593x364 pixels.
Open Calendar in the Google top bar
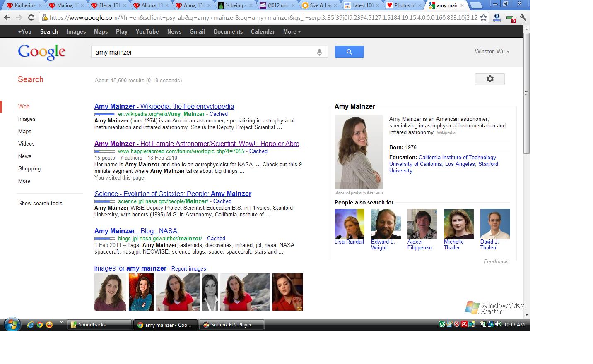(x=263, y=31)
